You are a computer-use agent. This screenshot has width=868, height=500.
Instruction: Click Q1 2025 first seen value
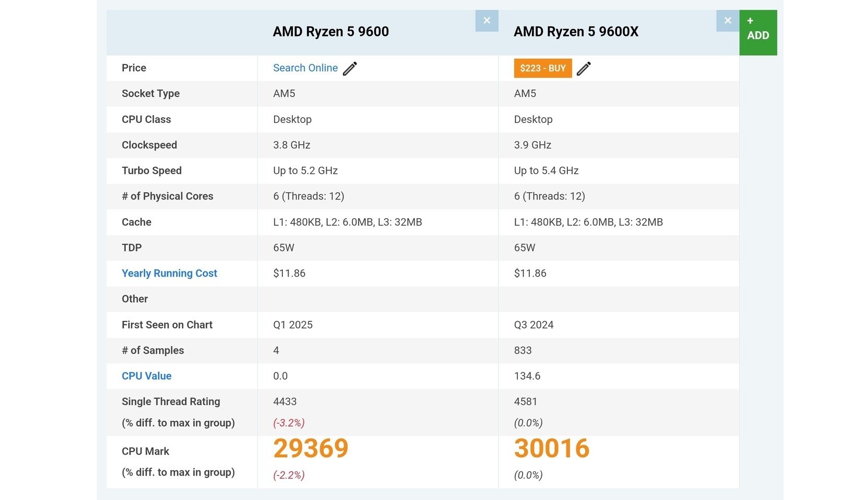point(293,324)
